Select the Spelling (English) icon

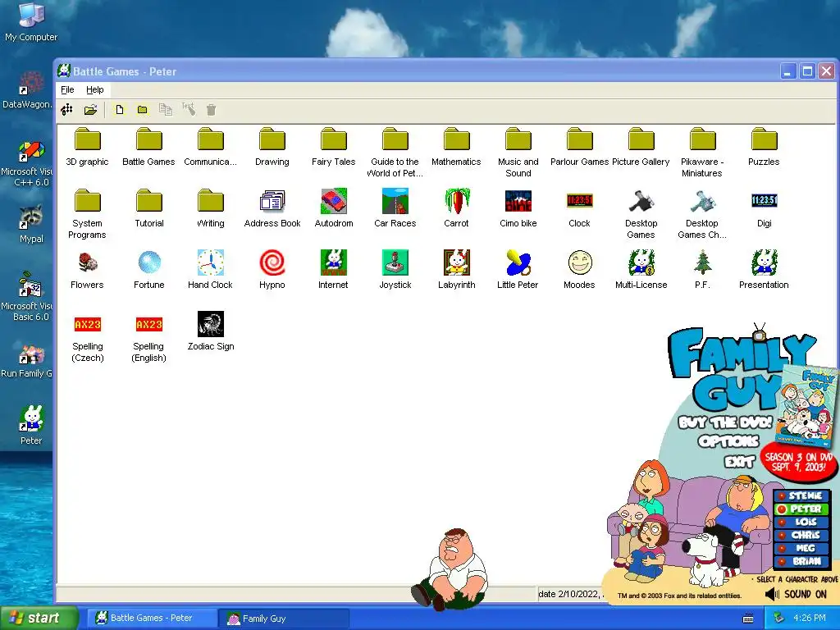click(x=149, y=324)
